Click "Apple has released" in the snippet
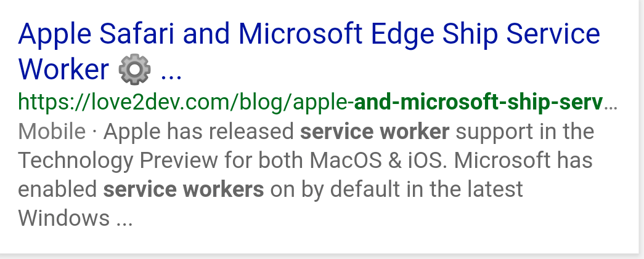The width and height of the screenshot is (644, 259). [x=198, y=131]
